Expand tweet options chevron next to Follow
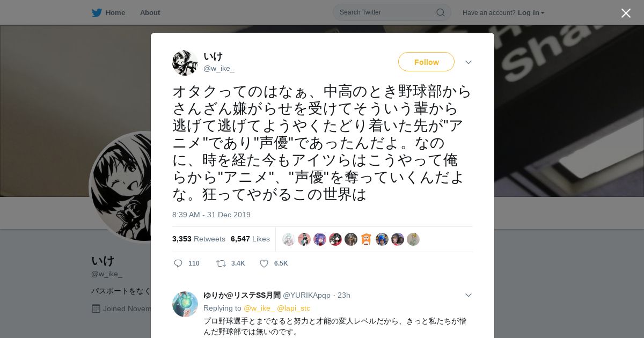This screenshot has width=644, height=338. (x=469, y=62)
